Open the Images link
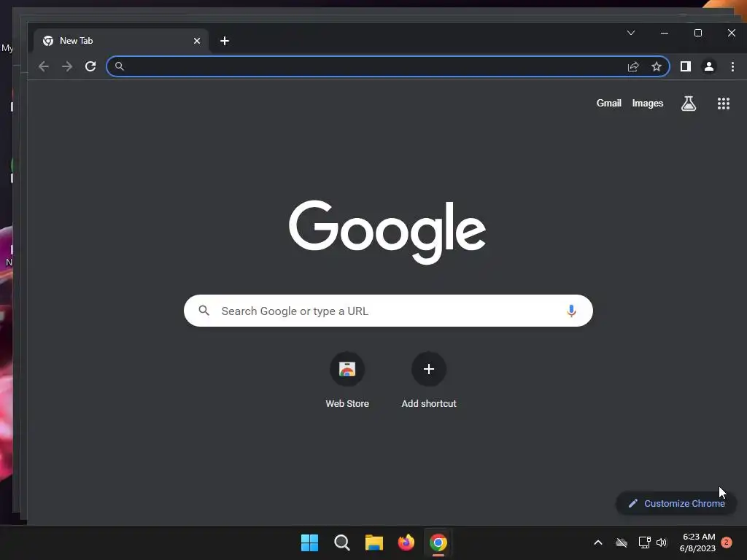This screenshot has height=560, width=747. [x=648, y=104]
